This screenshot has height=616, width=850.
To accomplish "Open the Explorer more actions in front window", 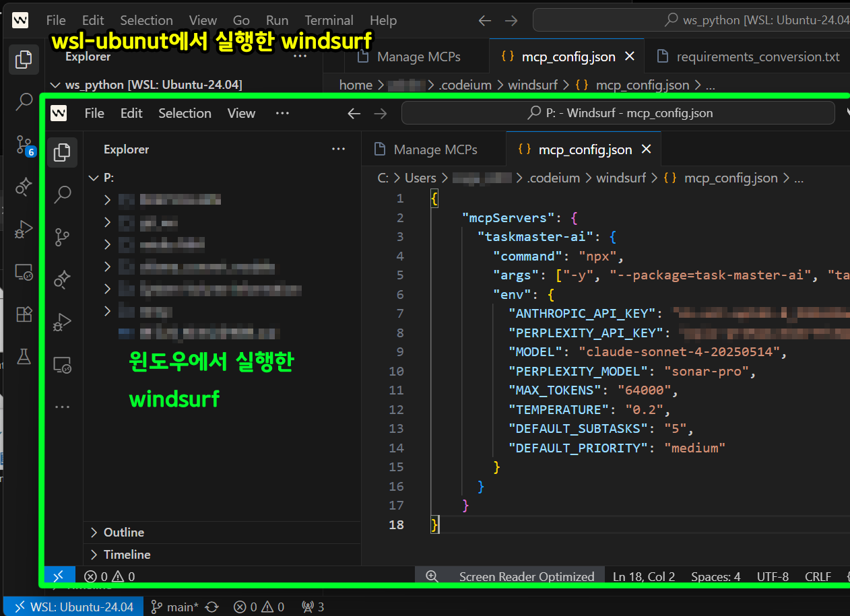I will pyautogui.click(x=339, y=149).
